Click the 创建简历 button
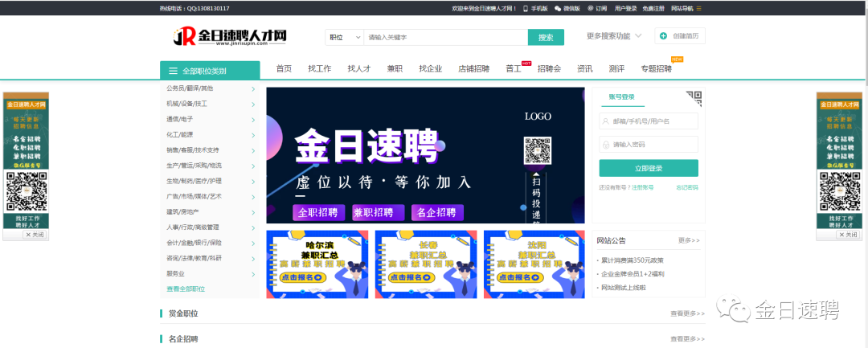 click(680, 36)
